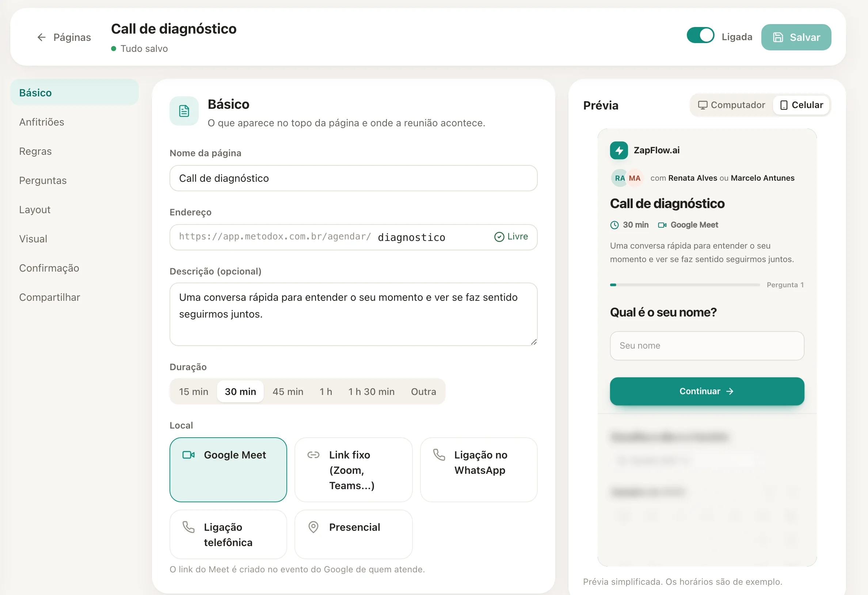This screenshot has height=595, width=868.
Task: Click the MA avatar in the preview
Action: [635, 178]
